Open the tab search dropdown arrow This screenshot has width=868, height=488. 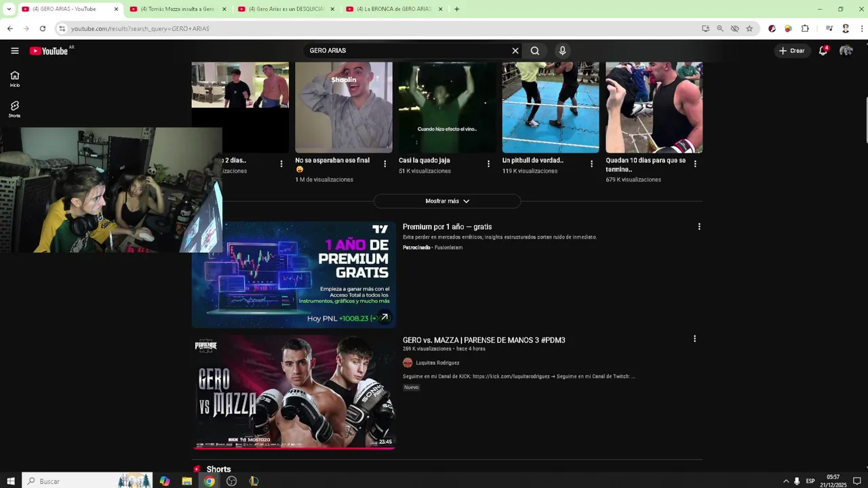click(8, 9)
